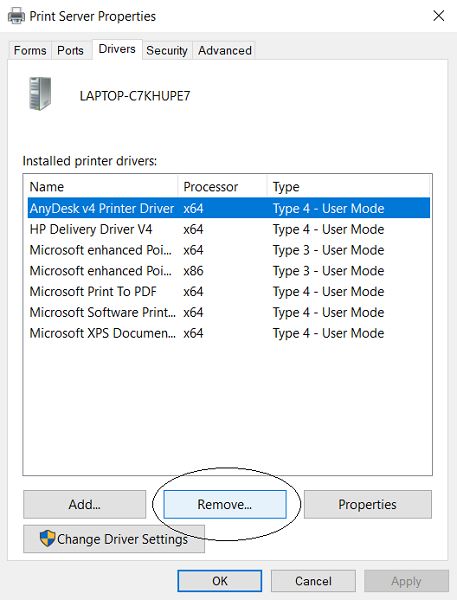
Task: Select Microsoft Print To PDF driver
Action: (229, 292)
